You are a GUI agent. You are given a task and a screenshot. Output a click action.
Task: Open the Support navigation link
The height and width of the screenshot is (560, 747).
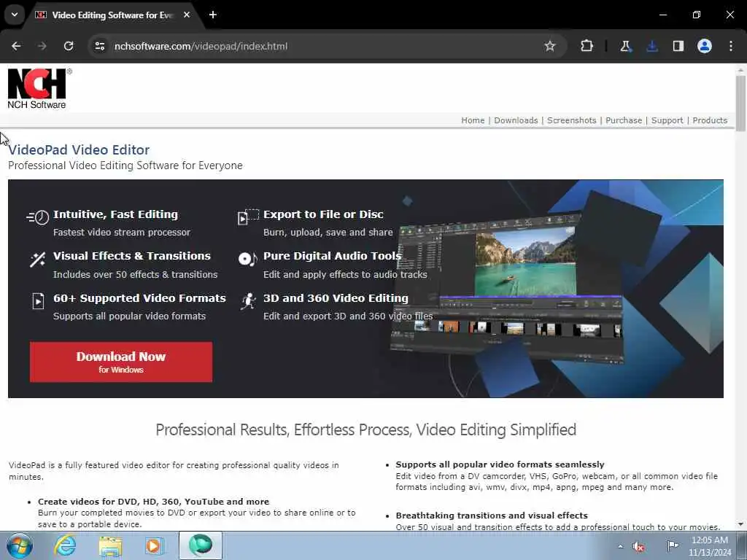pyautogui.click(x=667, y=120)
